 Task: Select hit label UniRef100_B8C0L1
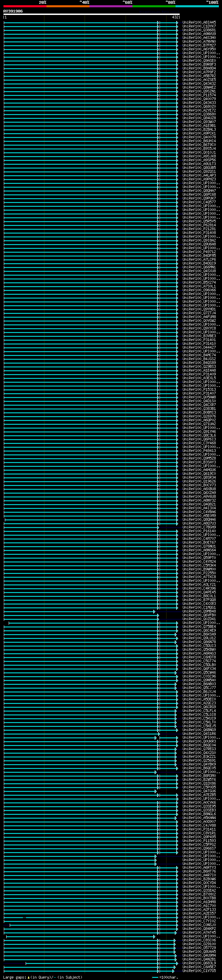(x=199, y=596)
